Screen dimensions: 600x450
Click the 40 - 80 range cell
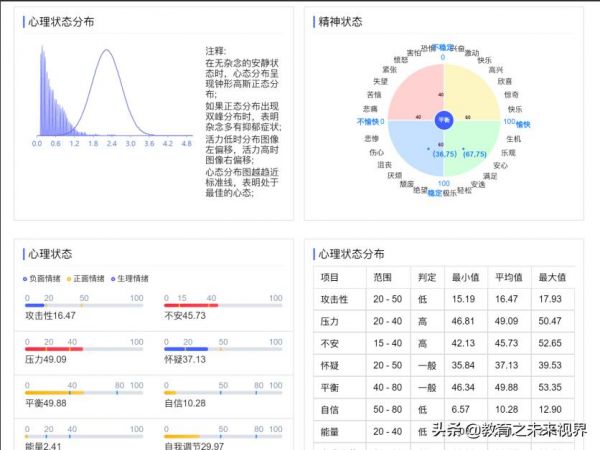point(388,388)
